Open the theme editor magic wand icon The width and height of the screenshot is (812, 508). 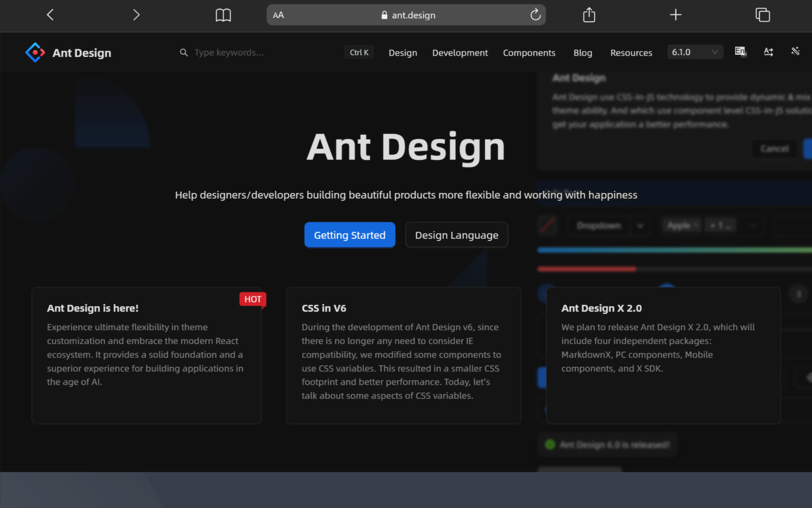coord(796,52)
